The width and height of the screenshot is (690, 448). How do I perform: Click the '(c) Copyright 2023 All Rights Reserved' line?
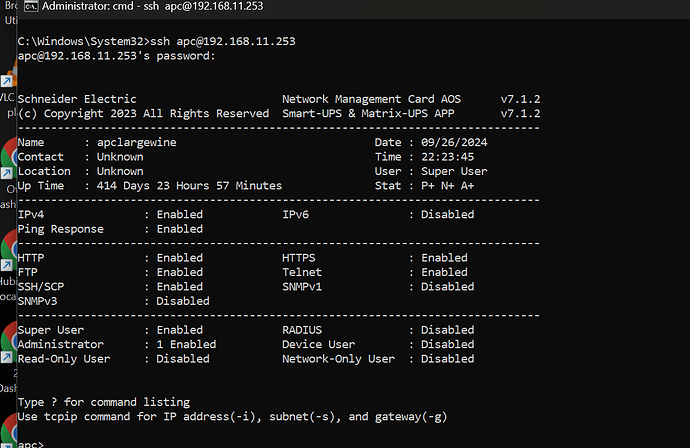click(x=143, y=114)
